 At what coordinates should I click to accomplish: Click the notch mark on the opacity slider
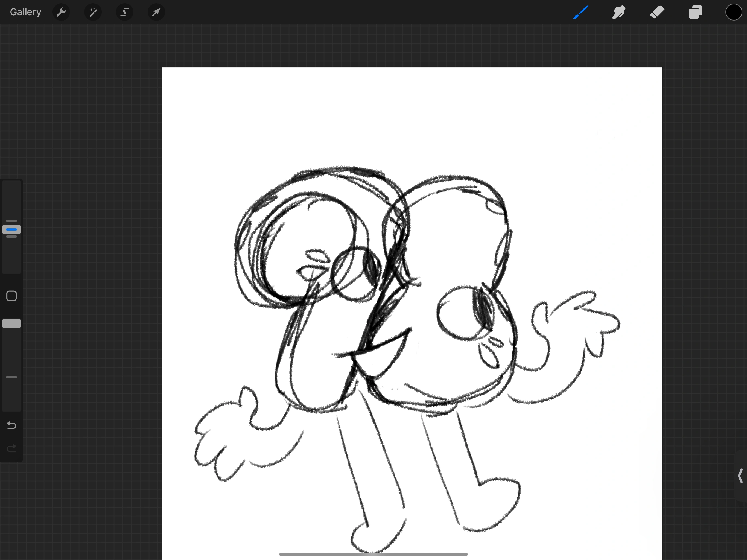(x=11, y=377)
